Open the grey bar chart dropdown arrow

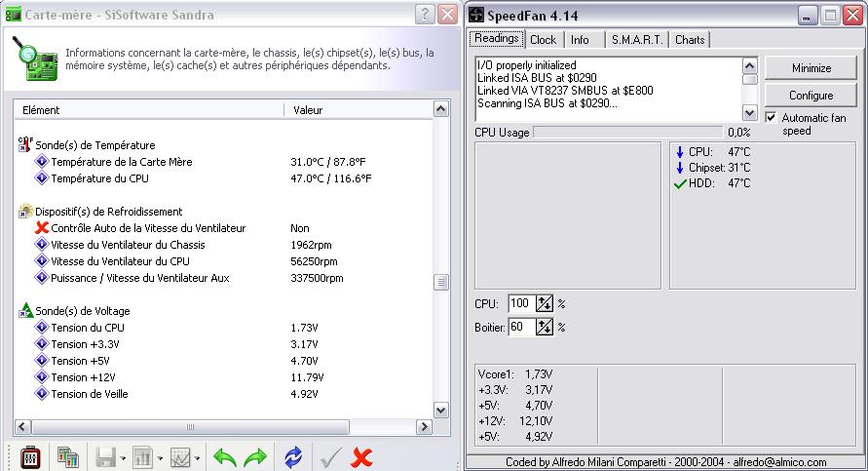coord(159,457)
